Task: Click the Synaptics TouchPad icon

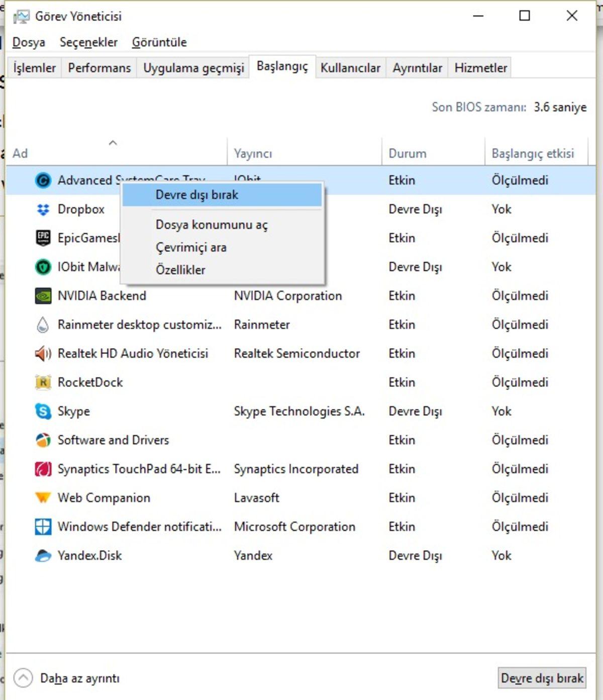Action: point(43,469)
